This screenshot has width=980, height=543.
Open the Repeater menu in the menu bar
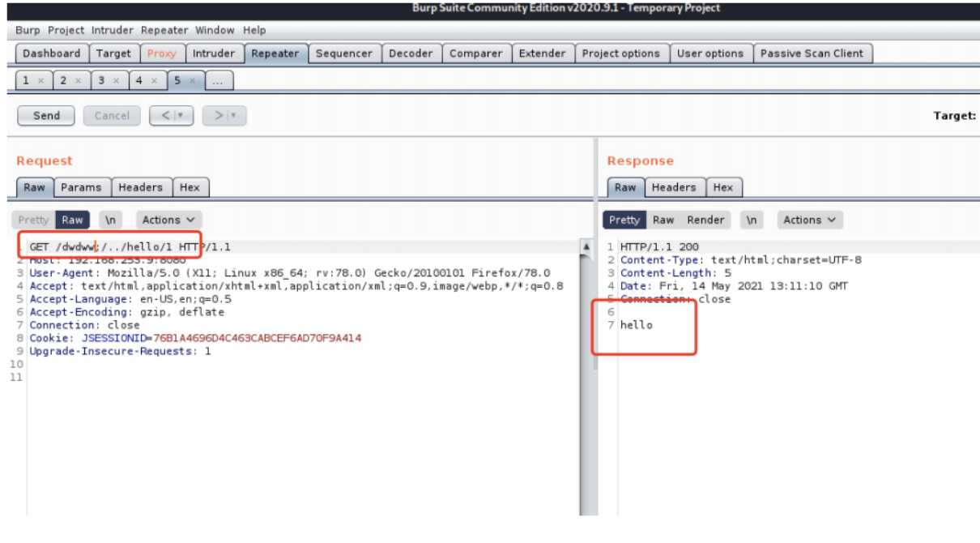(x=164, y=30)
